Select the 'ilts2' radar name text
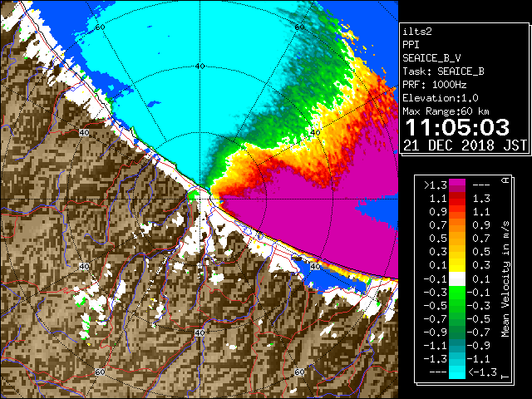This screenshot has height=399, width=532. (417, 32)
